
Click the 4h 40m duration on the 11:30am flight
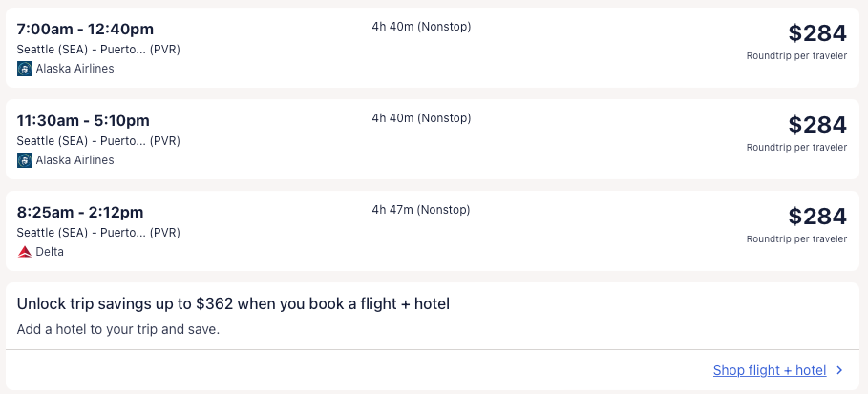click(421, 118)
